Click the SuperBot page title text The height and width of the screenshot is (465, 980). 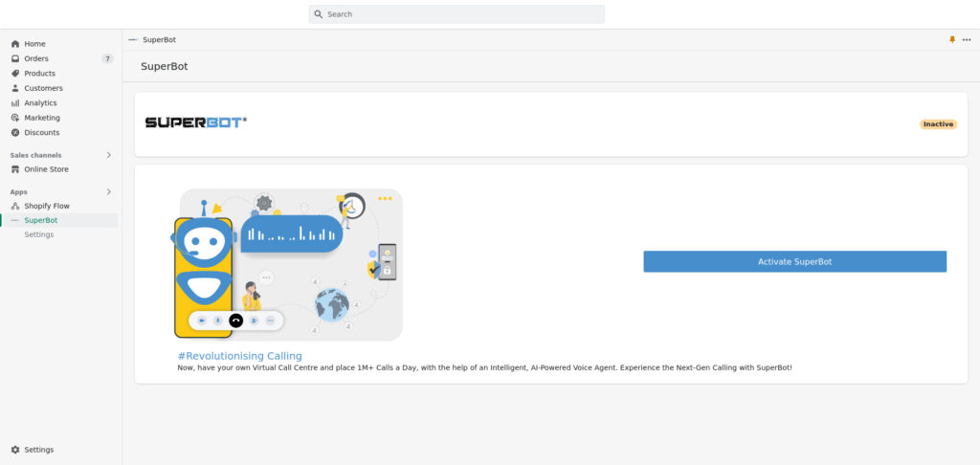tap(164, 66)
